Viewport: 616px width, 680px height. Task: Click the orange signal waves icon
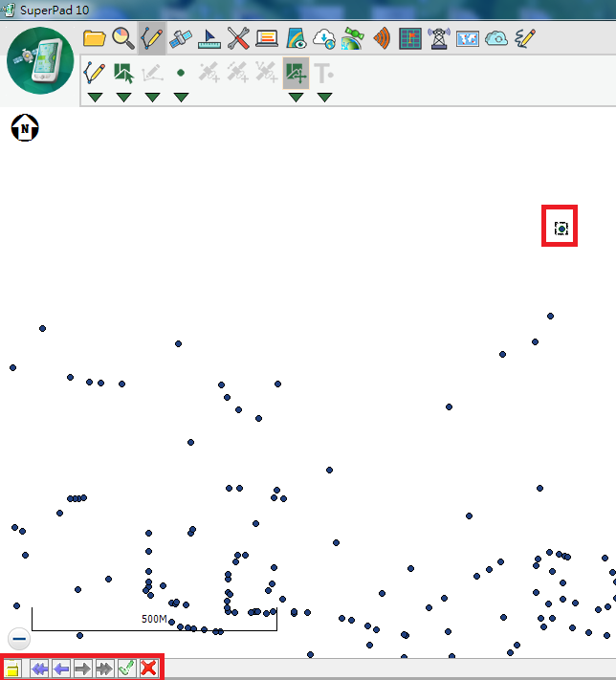(382, 38)
